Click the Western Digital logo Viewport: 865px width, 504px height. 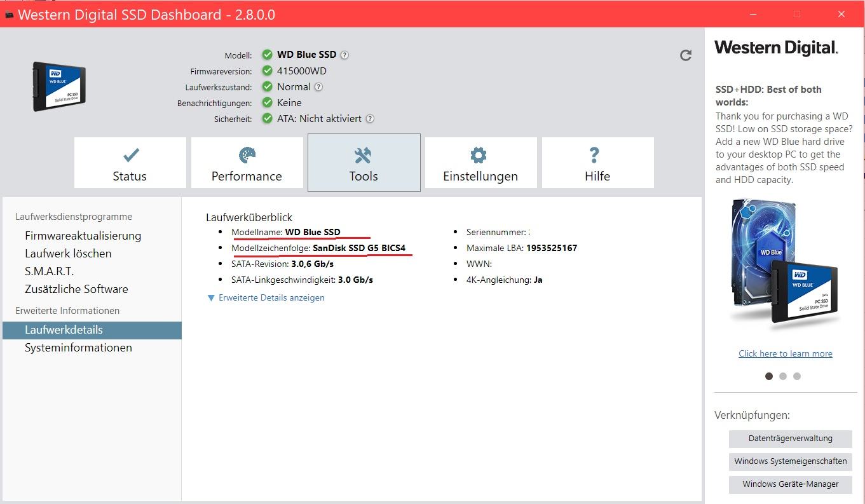coord(776,48)
